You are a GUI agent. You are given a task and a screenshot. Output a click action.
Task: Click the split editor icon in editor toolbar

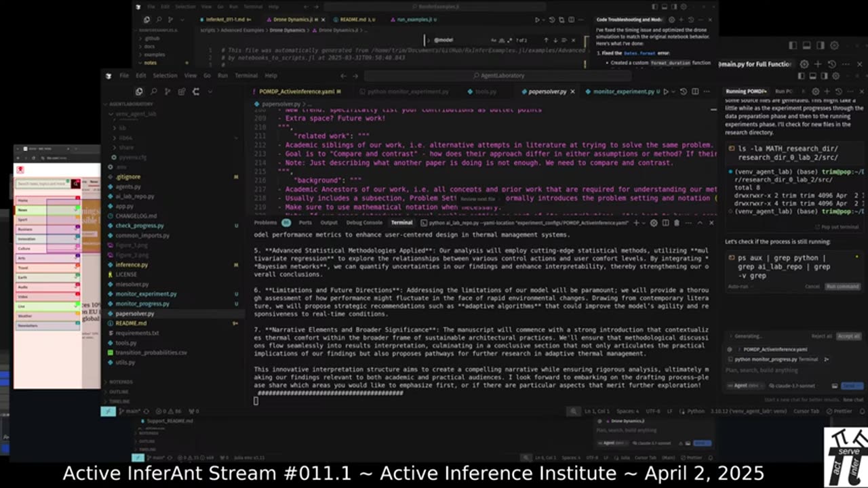(695, 91)
